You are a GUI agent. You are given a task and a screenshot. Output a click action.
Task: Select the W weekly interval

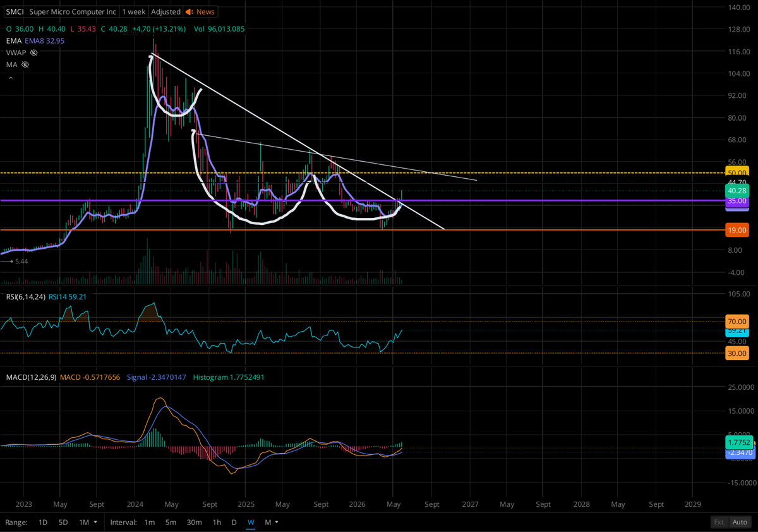coord(251,523)
